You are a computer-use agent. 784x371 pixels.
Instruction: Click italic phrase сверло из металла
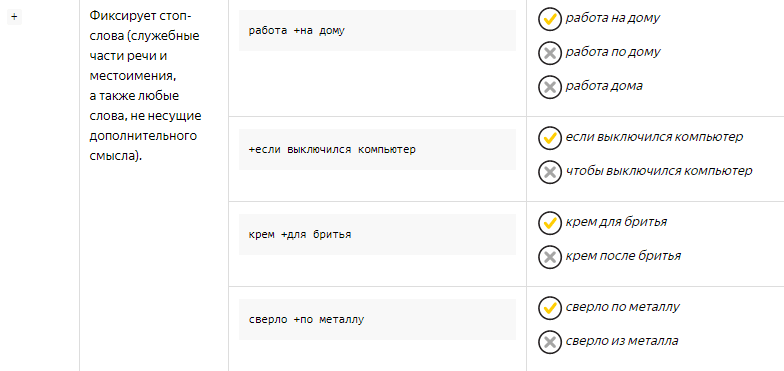click(x=622, y=341)
